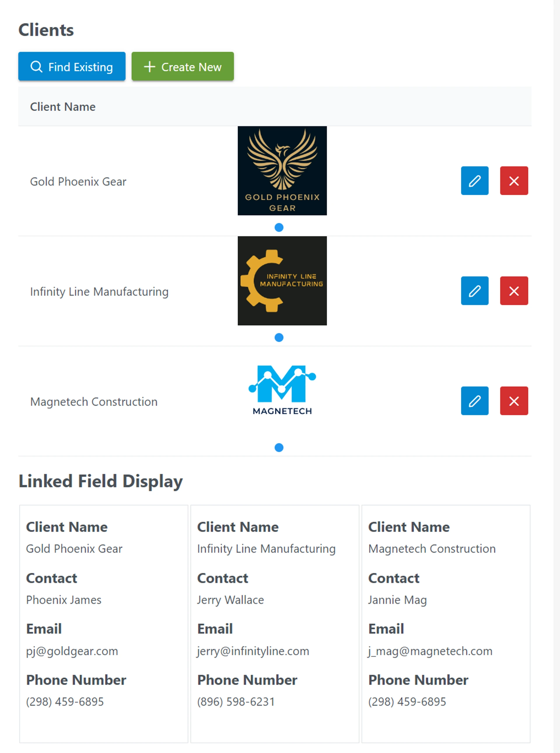Select the Magnetech logo thumbnail

click(x=282, y=390)
